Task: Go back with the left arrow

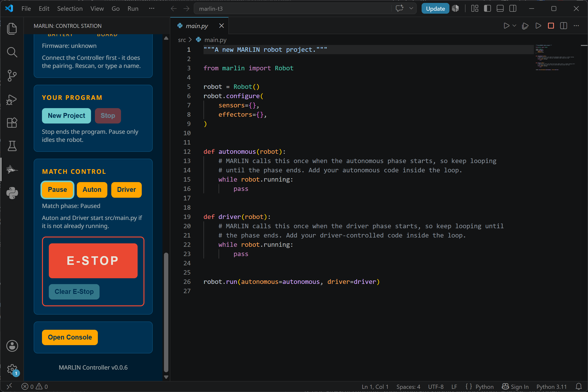Action: pyautogui.click(x=174, y=9)
